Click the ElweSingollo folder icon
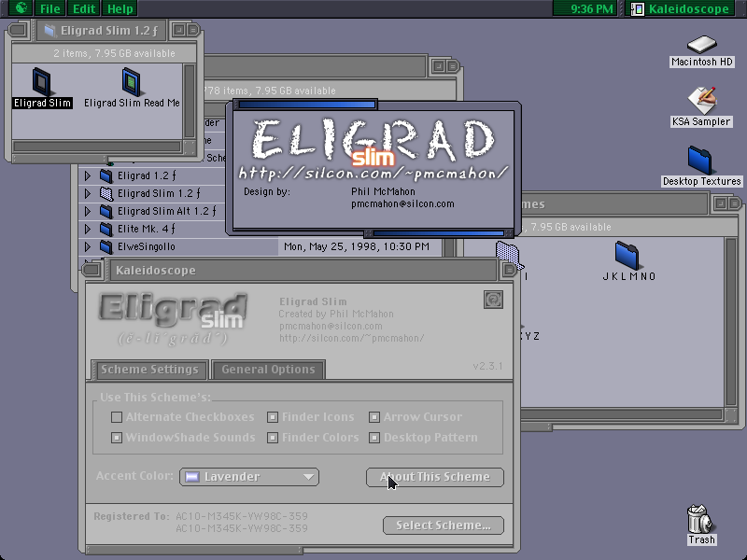The width and height of the screenshot is (747, 560). (106, 246)
